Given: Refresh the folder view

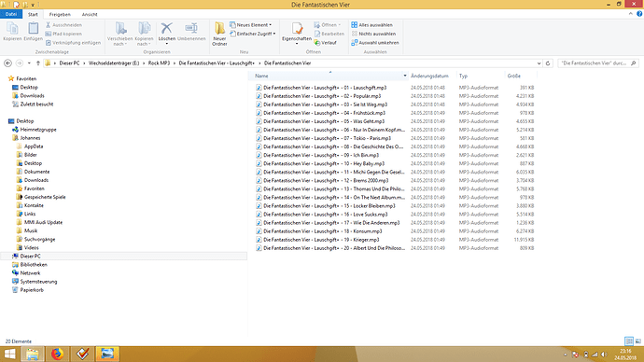Looking at the screenshot, I should point(548,63).
